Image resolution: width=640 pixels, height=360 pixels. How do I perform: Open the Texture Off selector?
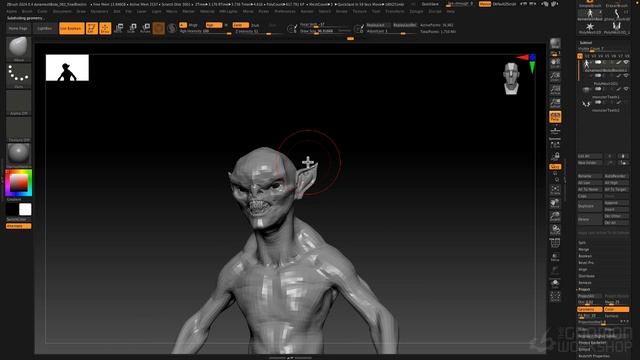click(18, 129)
